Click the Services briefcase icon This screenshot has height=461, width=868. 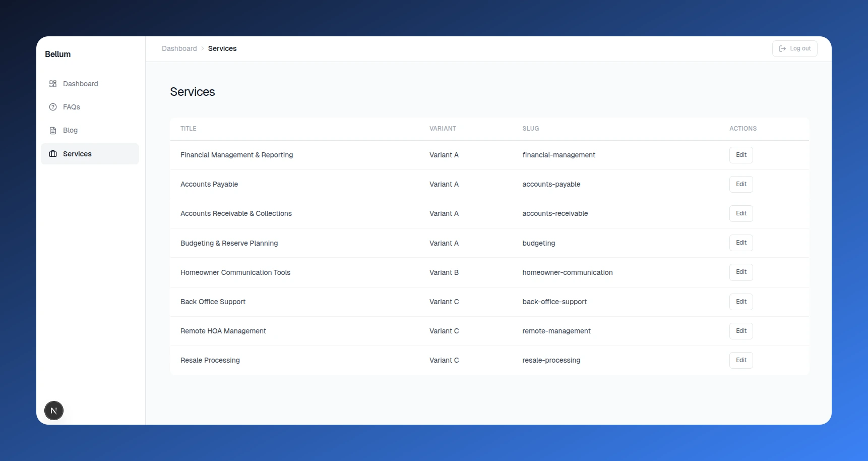53,154
